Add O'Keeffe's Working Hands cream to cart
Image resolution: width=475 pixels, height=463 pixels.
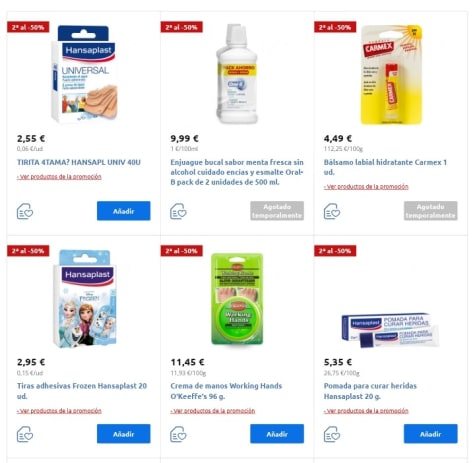[277, 434]
